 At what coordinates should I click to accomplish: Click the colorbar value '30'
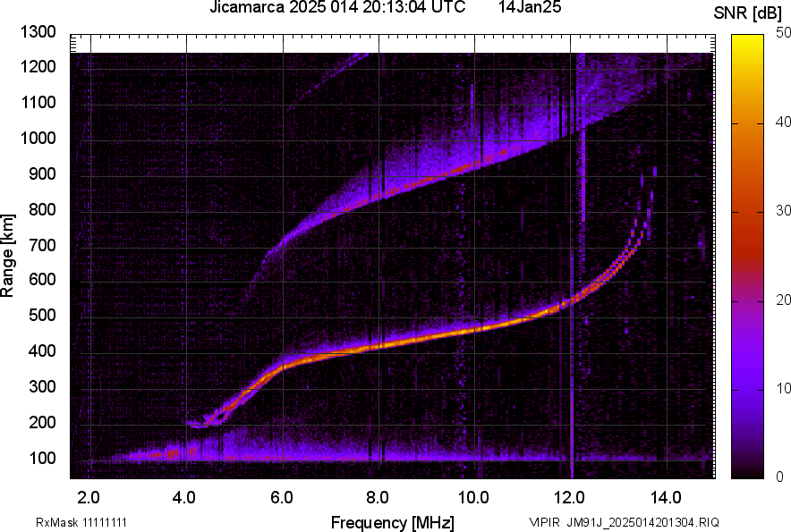point(783,210)
